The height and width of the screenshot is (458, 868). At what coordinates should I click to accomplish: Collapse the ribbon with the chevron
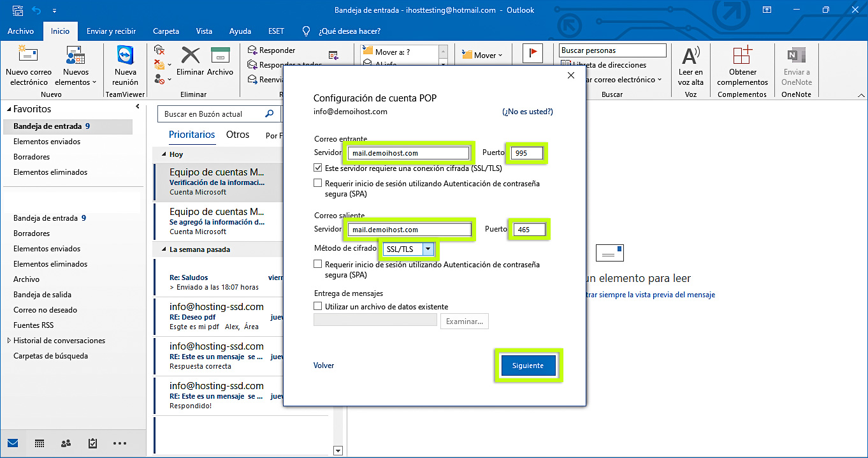pyautogui.click(x=860, y=94)
